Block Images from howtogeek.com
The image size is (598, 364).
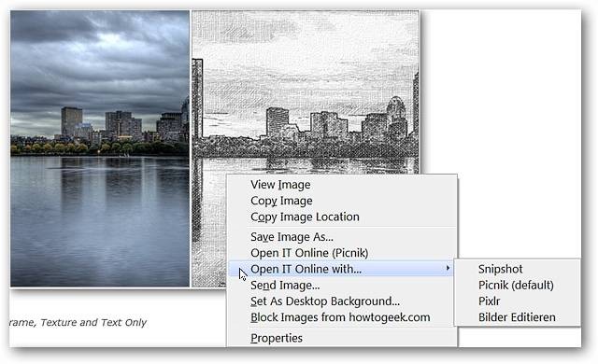342,317
